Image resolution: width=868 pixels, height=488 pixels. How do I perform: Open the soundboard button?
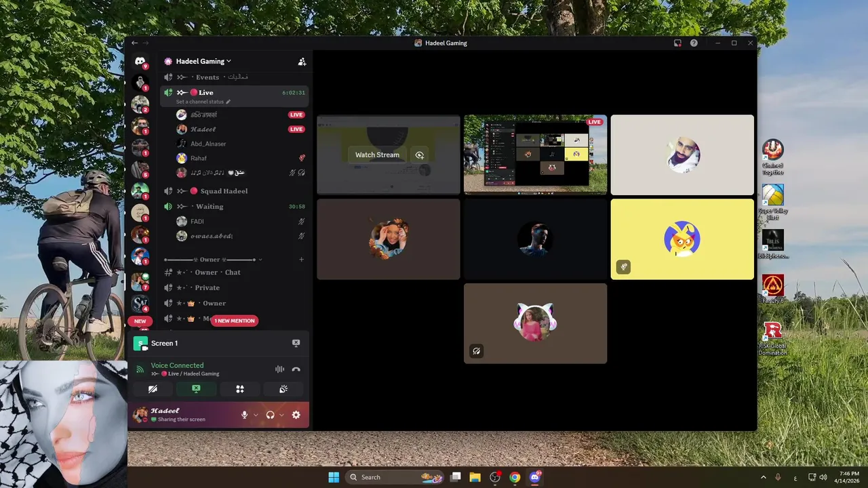(x=283, y=389)
